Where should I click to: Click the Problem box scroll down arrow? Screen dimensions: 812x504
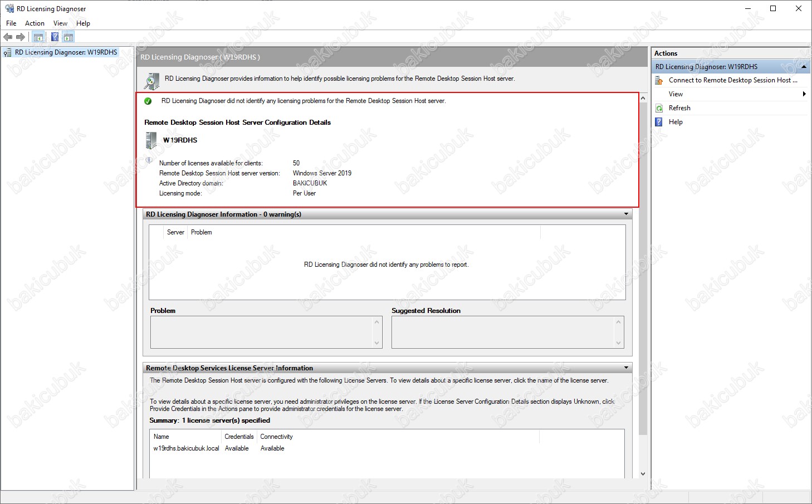tap(377, 343)
